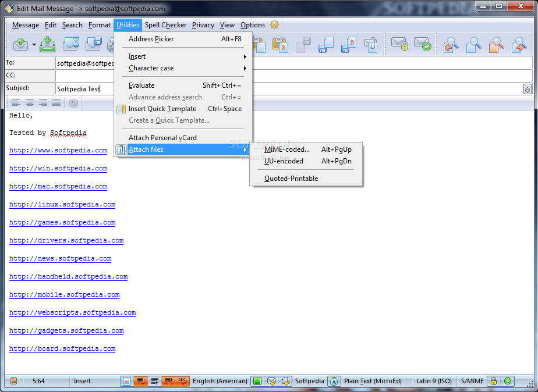The height and width of the screenshot is (392, 538).
Task: Open the Message menu
Action: [26, 25]
